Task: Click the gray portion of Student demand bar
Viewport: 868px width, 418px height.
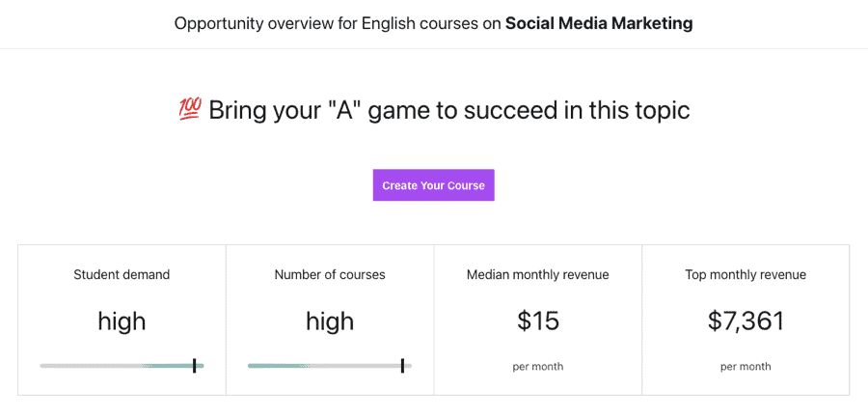Action: click(x=87, y=366)
